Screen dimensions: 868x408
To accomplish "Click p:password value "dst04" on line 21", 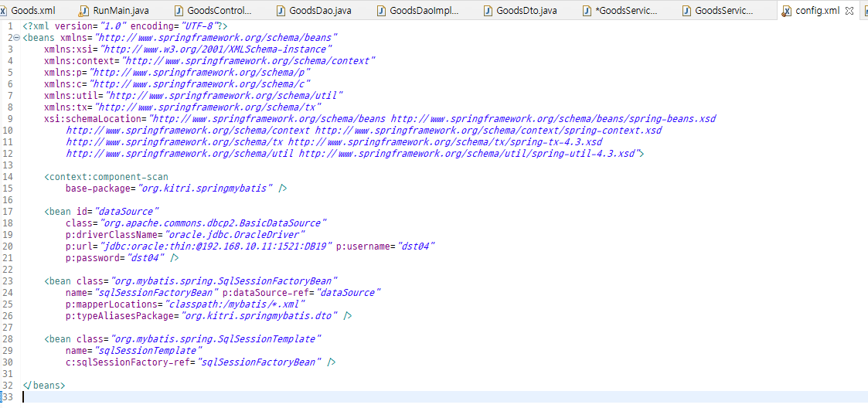I will click(x=145, y=258).
